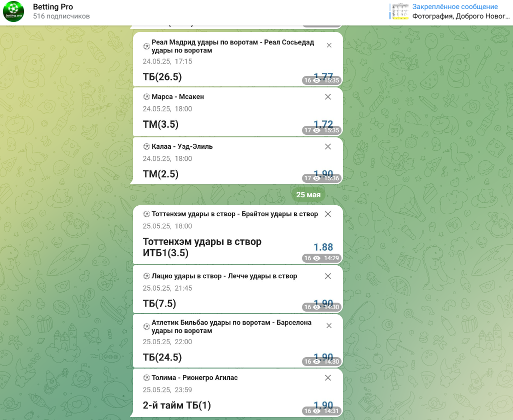Image resolution: width=513 pixels, height=420 pixels.
Task: Select the ТБ(7.5) bet text
Action: [x=159, y=304]
